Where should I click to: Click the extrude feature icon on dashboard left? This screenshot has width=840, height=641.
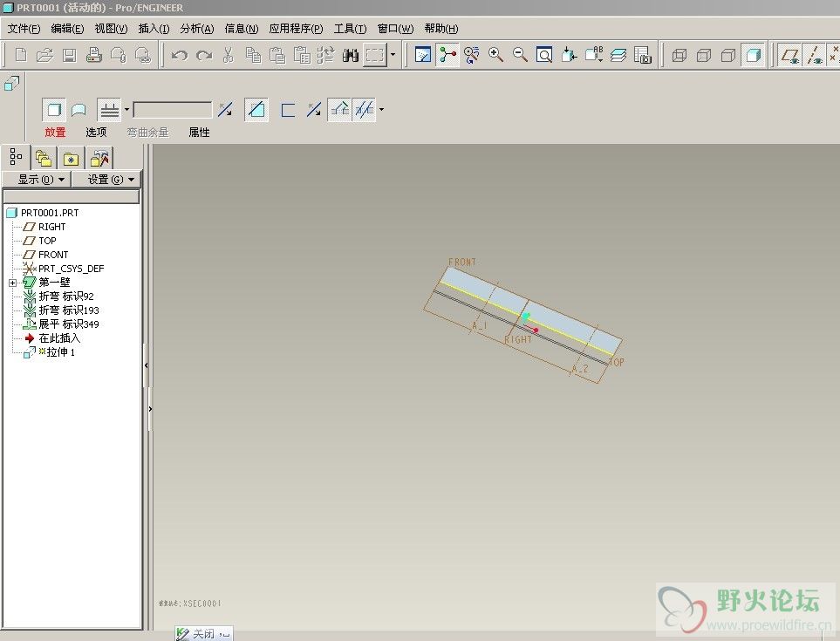pos(11,84)
